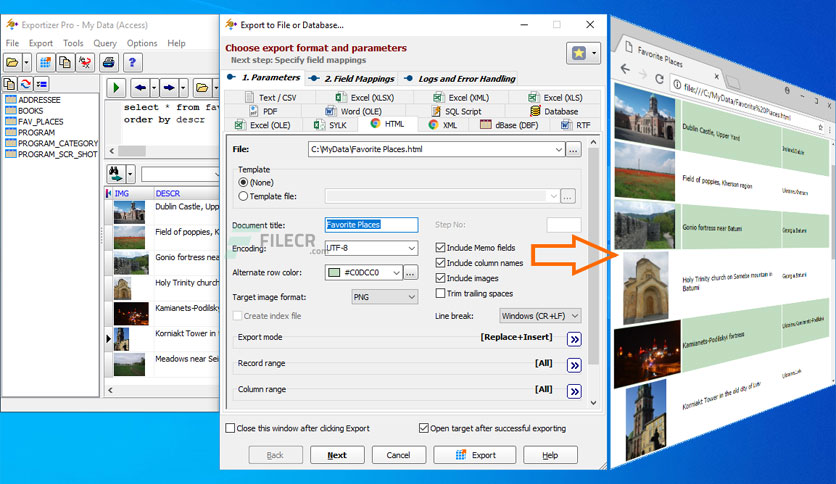Select the Excel (XLSX) export format

(x=365, y=98)
